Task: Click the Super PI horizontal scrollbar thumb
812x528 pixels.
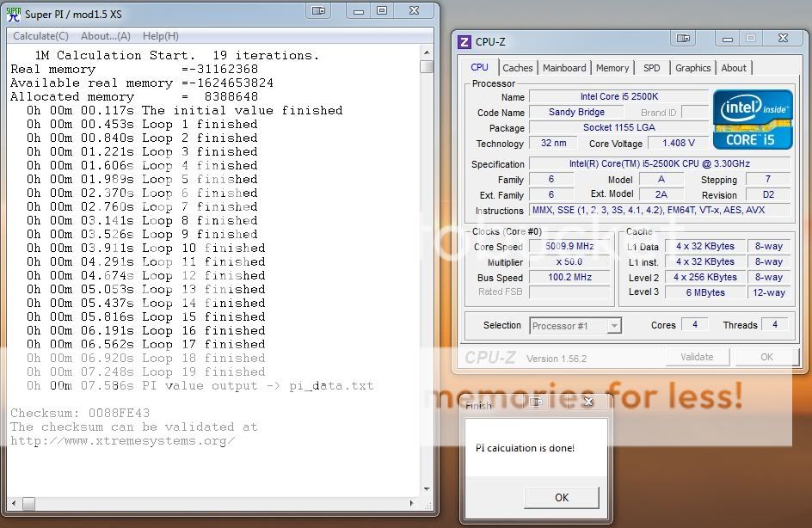Action: coord(29,503)
